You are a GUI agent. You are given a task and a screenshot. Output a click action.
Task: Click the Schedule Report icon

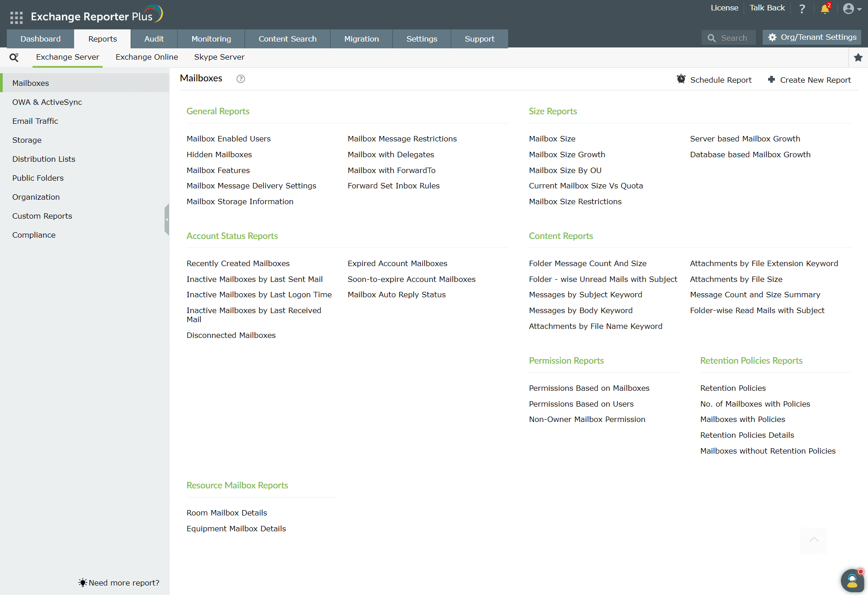(x=681, y=79)
